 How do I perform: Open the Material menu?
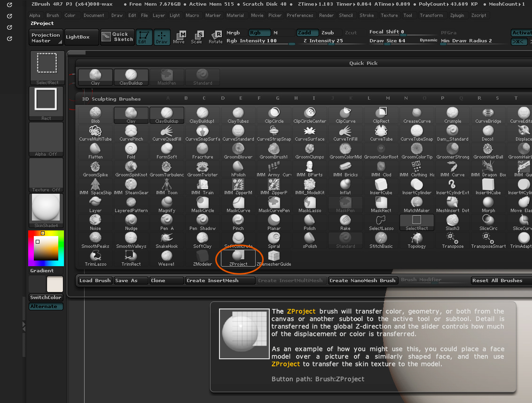[x=235, y=15]
